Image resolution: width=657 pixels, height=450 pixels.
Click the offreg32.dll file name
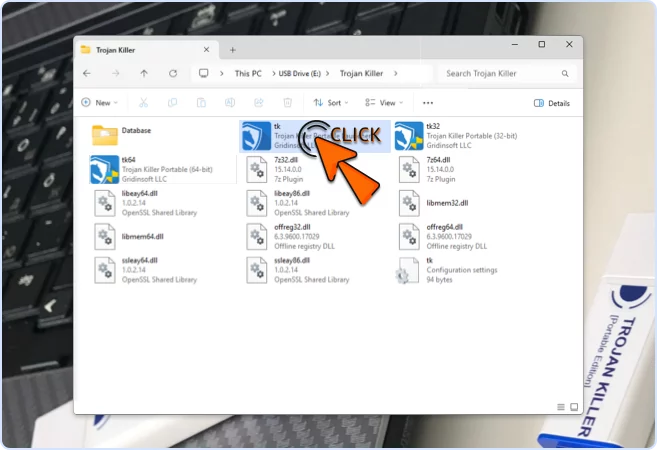pos(292,227)
